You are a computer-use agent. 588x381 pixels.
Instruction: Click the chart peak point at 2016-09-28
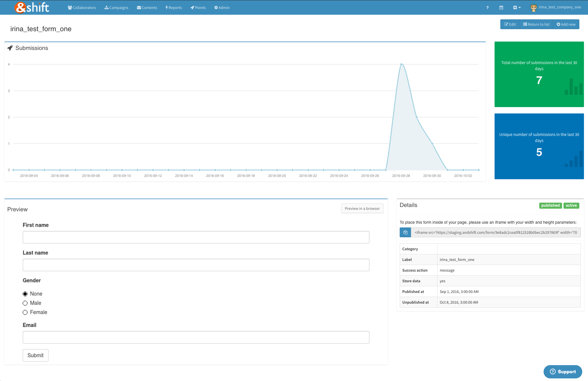point(401,64)
